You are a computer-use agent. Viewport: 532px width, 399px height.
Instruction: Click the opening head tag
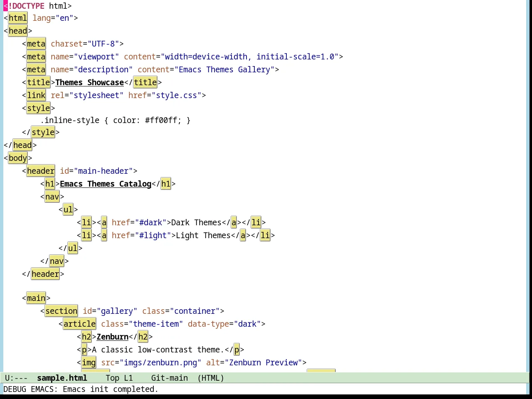(x=18, y=31)
